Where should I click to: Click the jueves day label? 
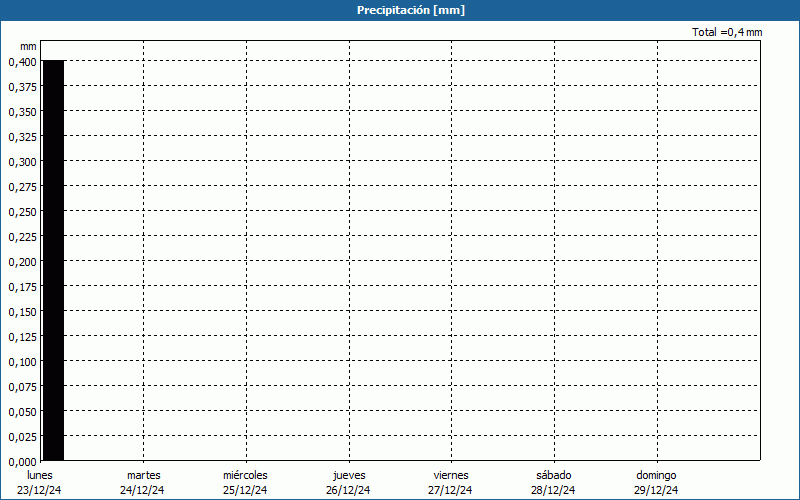tap(349, 476)
